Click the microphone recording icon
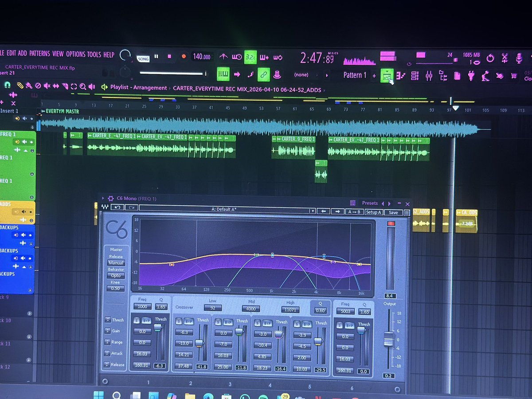 [519, 58]
